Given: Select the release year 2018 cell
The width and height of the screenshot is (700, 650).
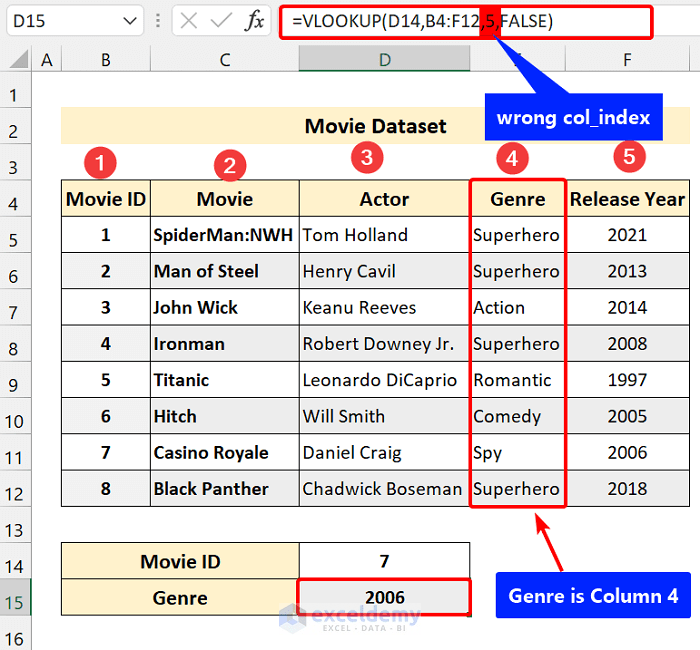Looking at the screenshot, I should (627, 488).
